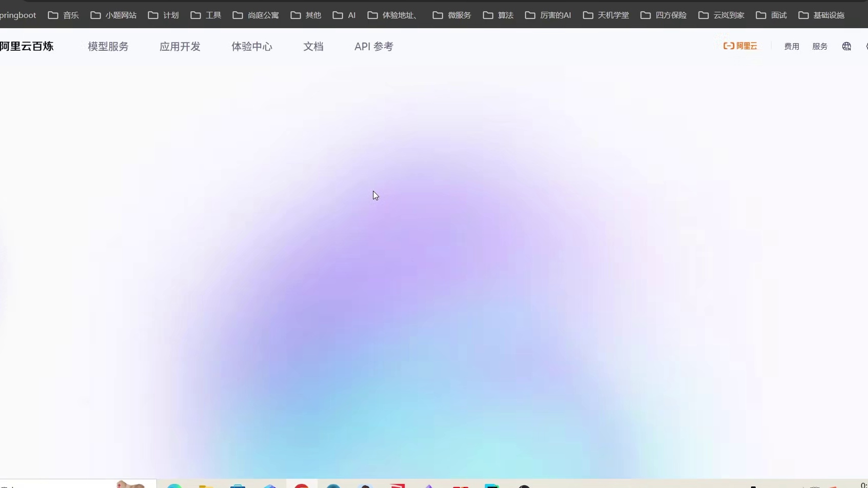Screen dimensions: 868x488
Task: Expand the AI bookmarks folder
Action: click(344, 15)
